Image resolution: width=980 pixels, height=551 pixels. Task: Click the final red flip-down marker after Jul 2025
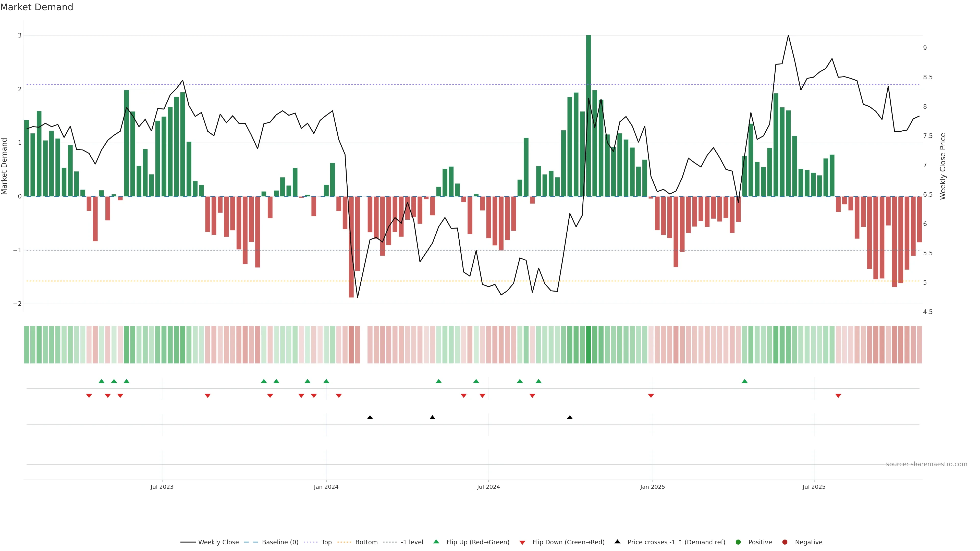[x=838, y=396]
